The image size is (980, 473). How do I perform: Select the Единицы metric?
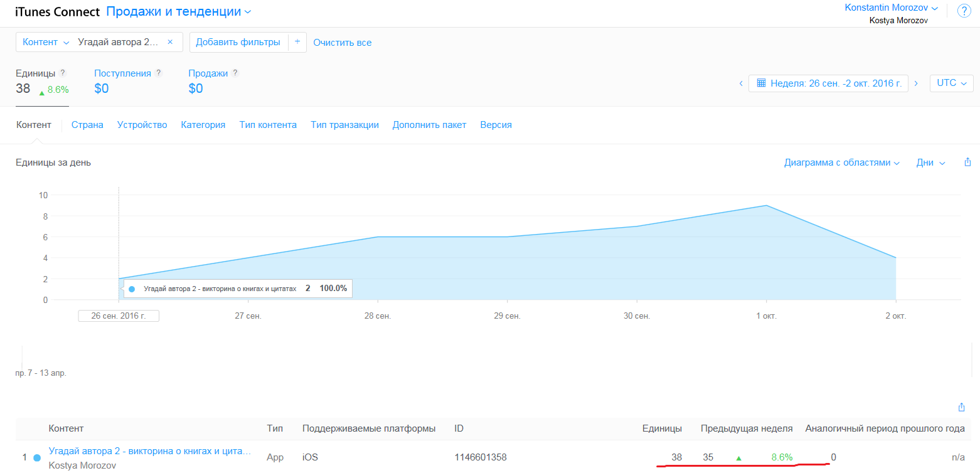(36, 73)
